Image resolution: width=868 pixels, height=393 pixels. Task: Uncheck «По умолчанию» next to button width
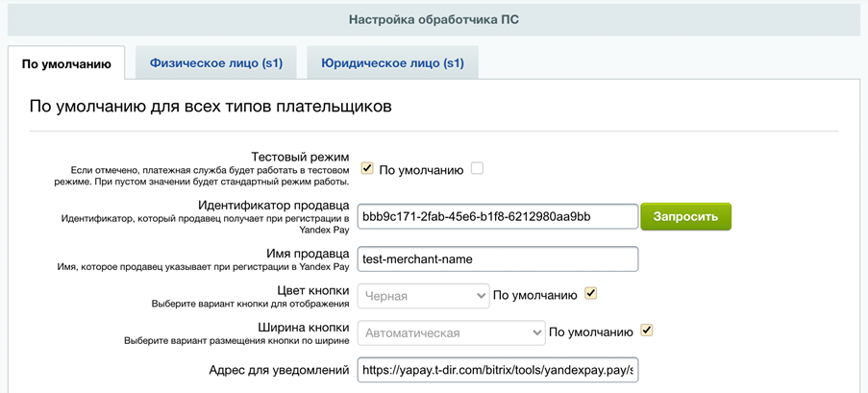647,332
